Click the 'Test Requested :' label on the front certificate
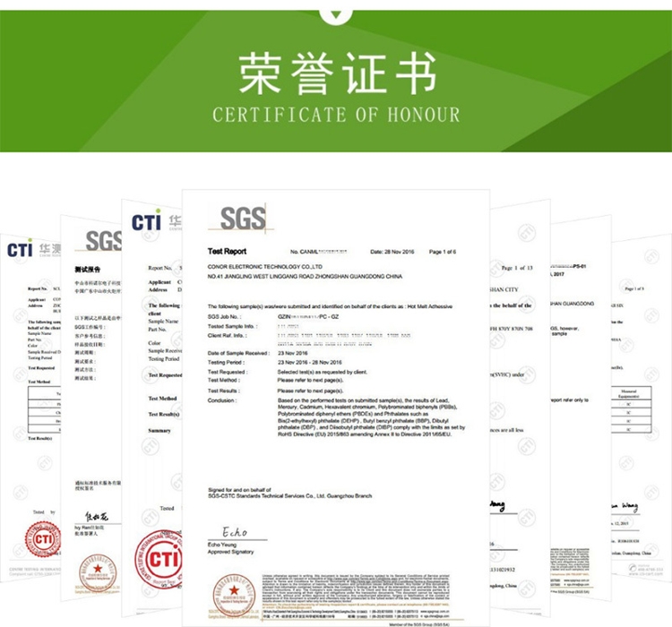 (x=228, y=372)
